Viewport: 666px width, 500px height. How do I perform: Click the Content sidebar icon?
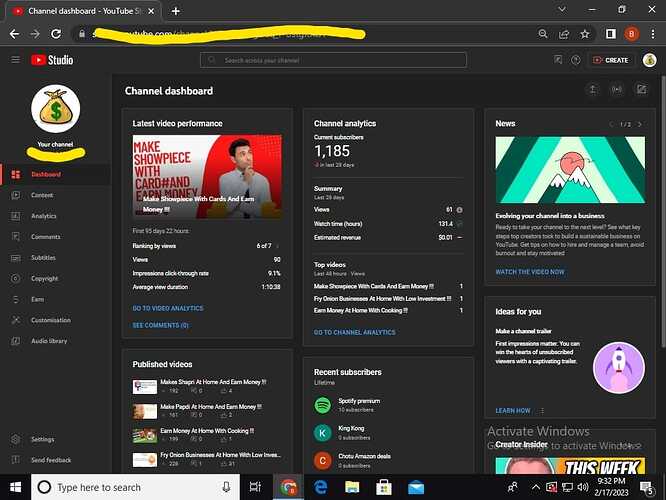pos(16,195)
